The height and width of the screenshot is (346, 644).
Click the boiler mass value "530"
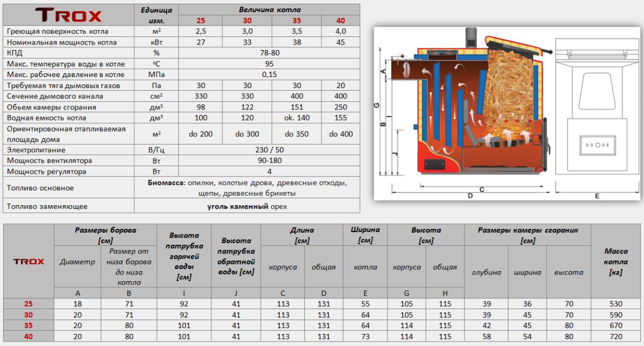(616, 304)
